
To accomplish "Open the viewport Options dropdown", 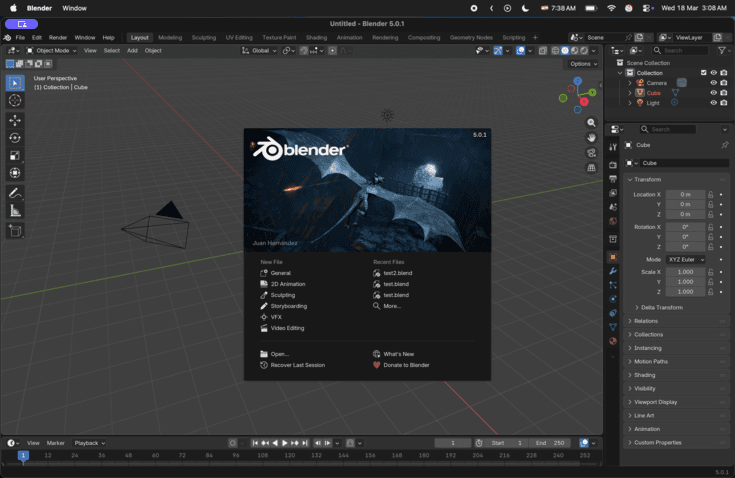I will click(584, 64).
